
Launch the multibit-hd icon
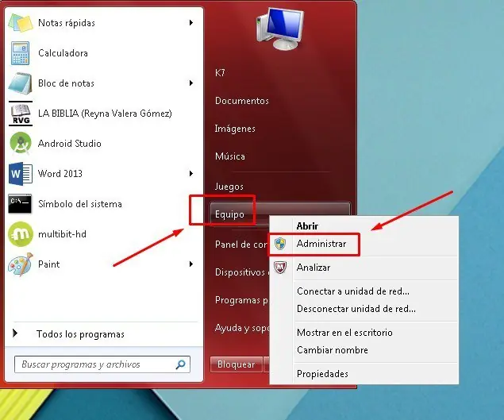[x=21, y=233]
